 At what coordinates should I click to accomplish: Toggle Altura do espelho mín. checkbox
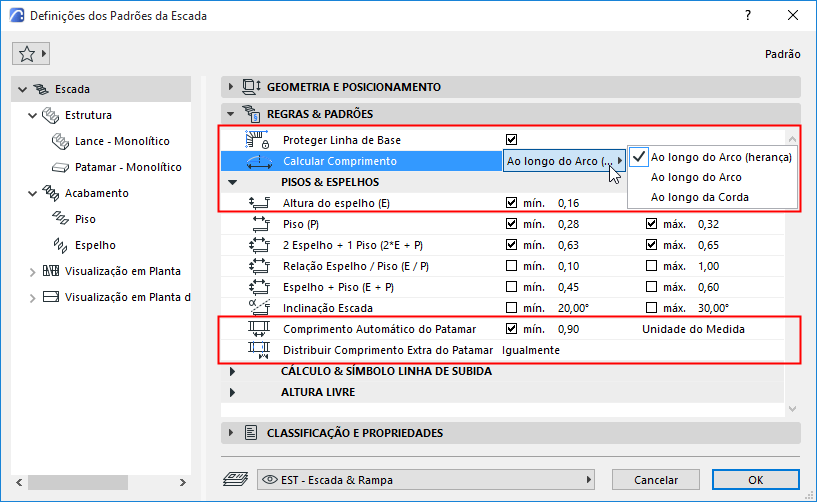tap(511, 203)
